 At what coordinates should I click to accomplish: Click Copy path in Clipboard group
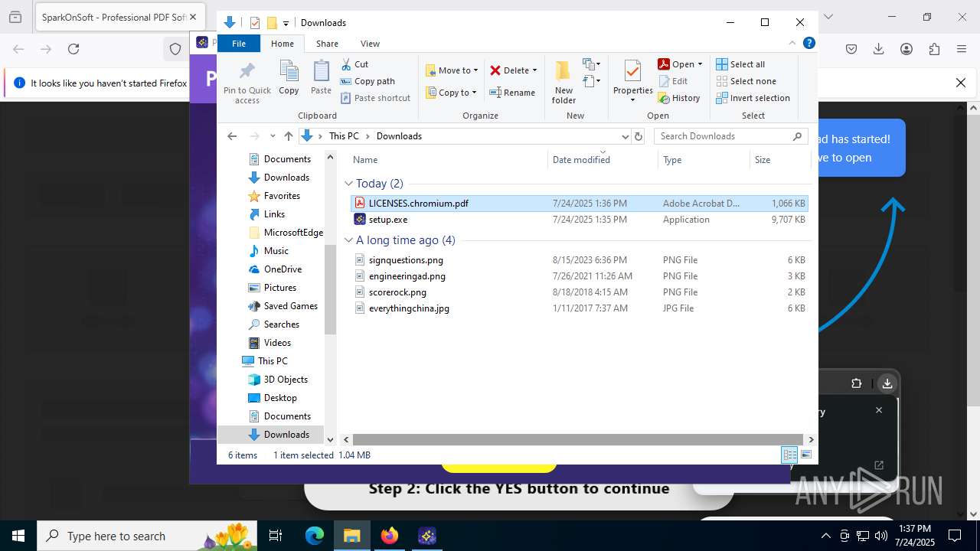367,81
